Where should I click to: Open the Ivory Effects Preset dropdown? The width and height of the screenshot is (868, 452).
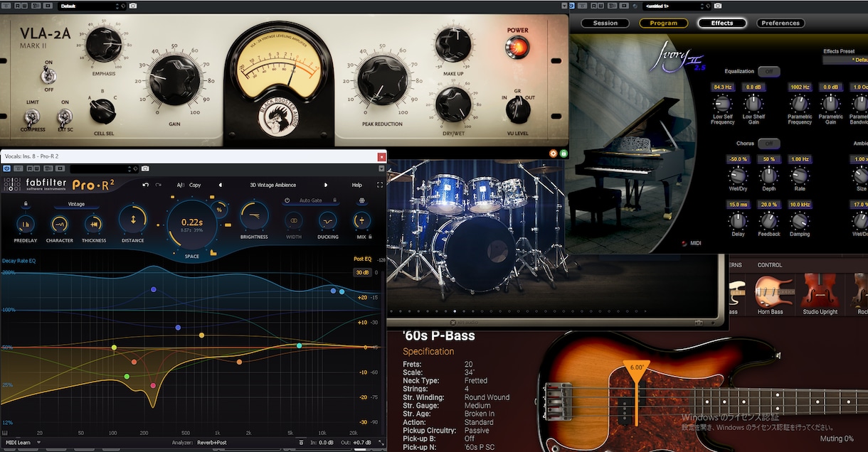click(x=845, y=60)
